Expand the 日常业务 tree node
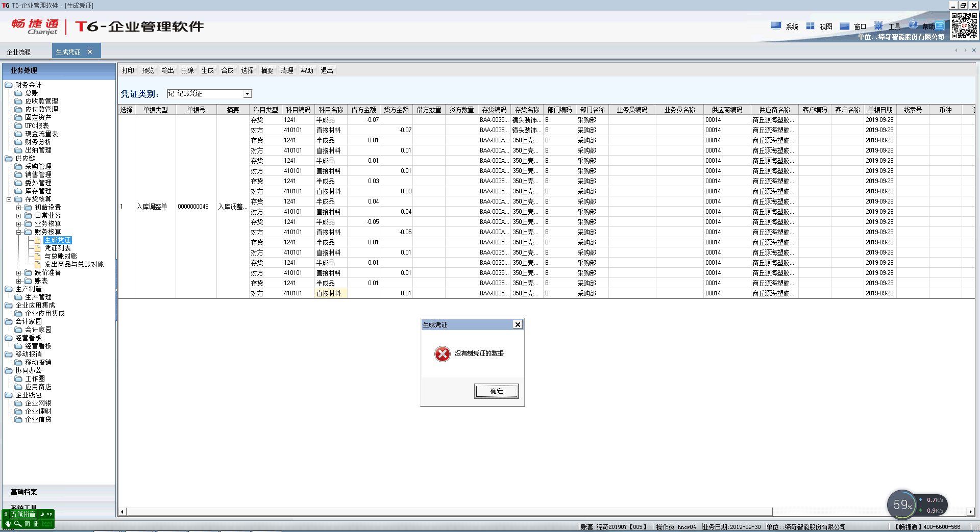This screenshot has width=980, height=532. [18, 216]
